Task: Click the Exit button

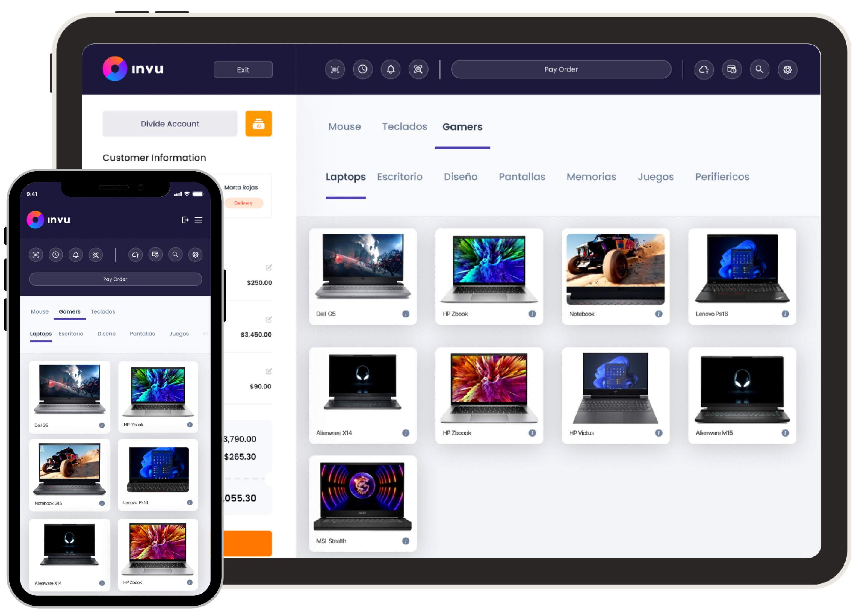Action: click(x=243, y=70)
